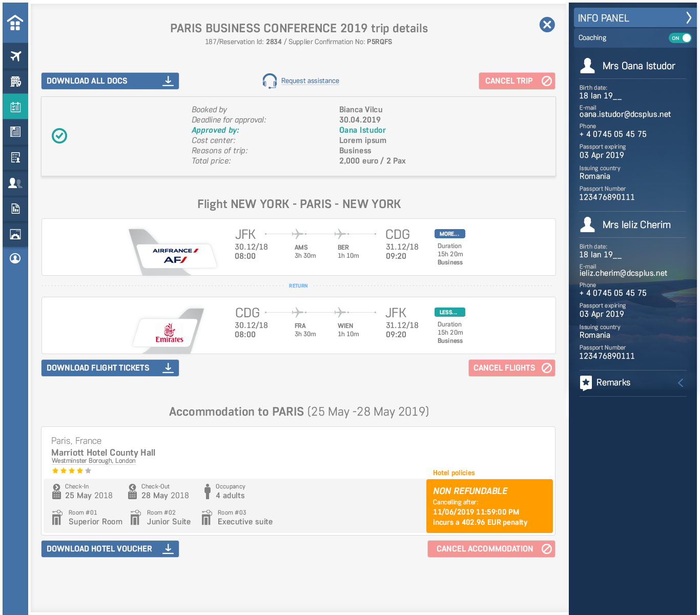
Task: Open the flights section airplane icon
Action: 15,56
